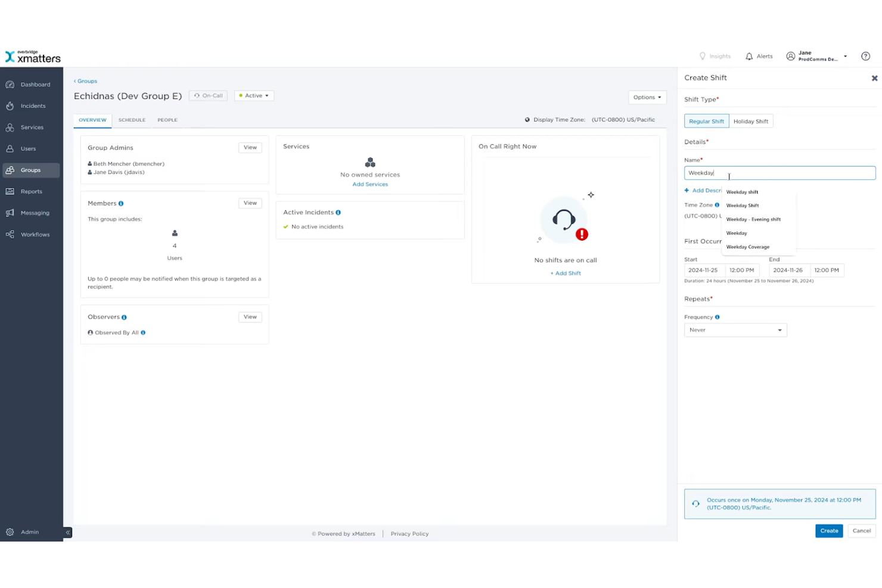Open Reports from the sidebar
882x588 pixels.
click(32, 191)
